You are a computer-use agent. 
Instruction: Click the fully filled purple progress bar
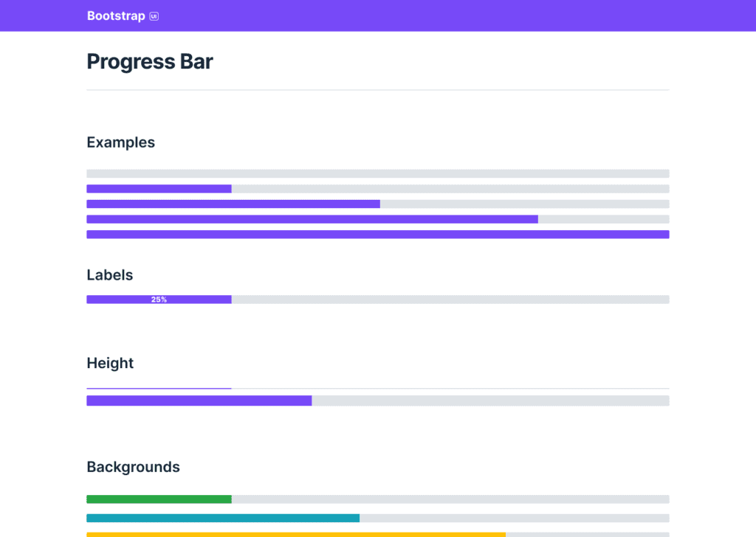(377, 235)
